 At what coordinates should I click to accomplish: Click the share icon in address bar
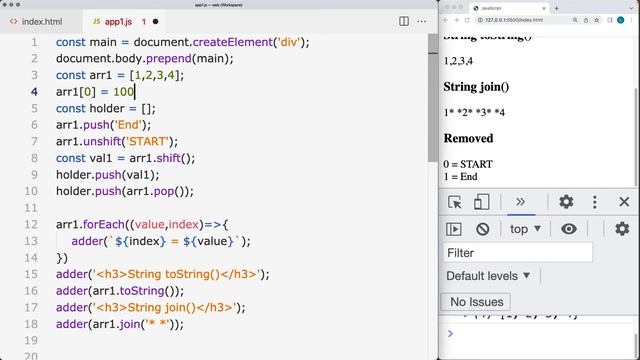coord(586,20)
